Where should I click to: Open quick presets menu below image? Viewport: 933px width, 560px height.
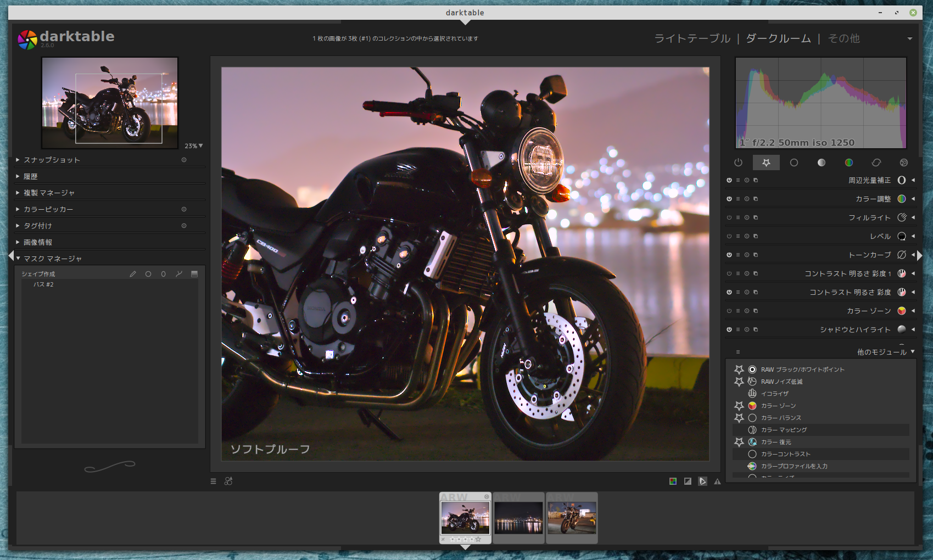213,481
